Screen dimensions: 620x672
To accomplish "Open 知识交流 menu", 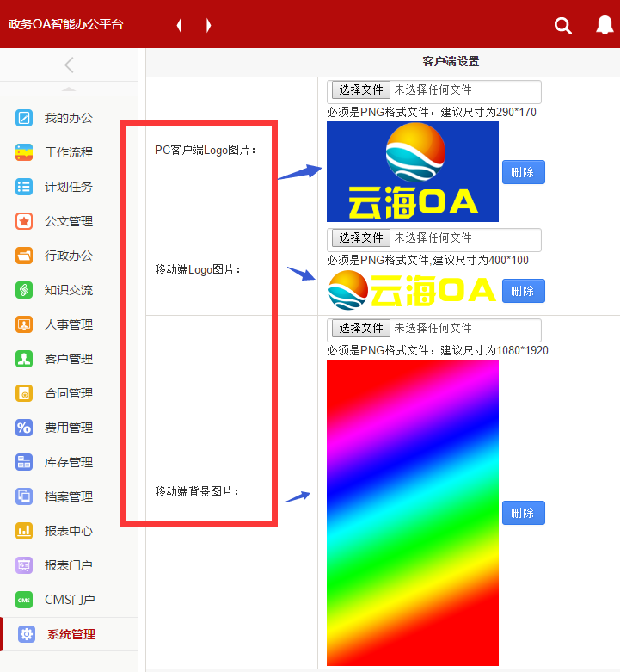I will 69,290.
